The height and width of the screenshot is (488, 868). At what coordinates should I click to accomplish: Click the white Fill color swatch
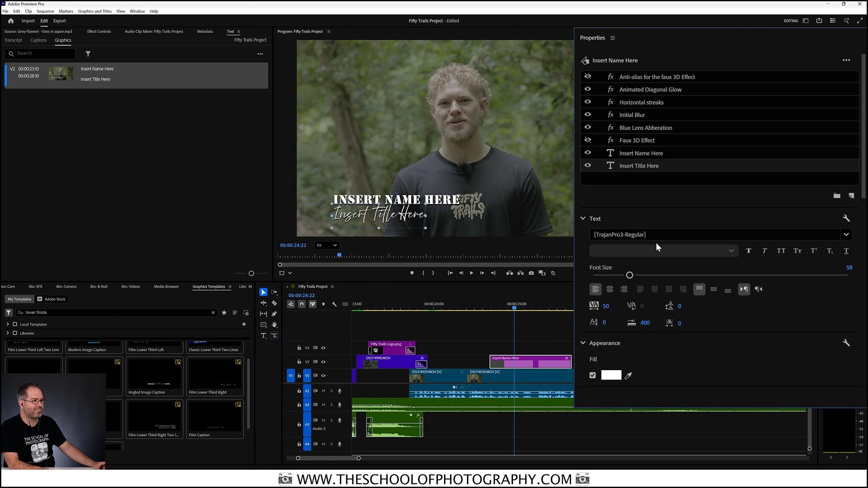611,375
